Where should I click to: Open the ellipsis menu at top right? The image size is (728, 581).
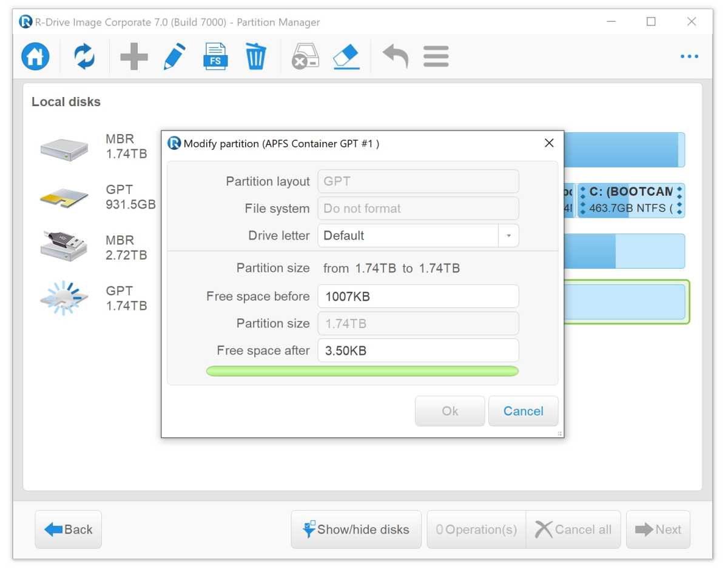pos(689,56)
